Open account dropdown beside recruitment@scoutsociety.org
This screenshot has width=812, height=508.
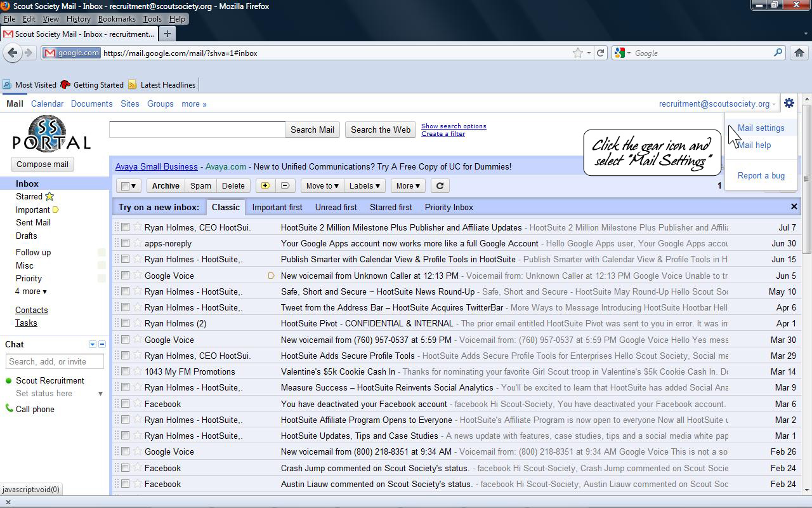774,104
